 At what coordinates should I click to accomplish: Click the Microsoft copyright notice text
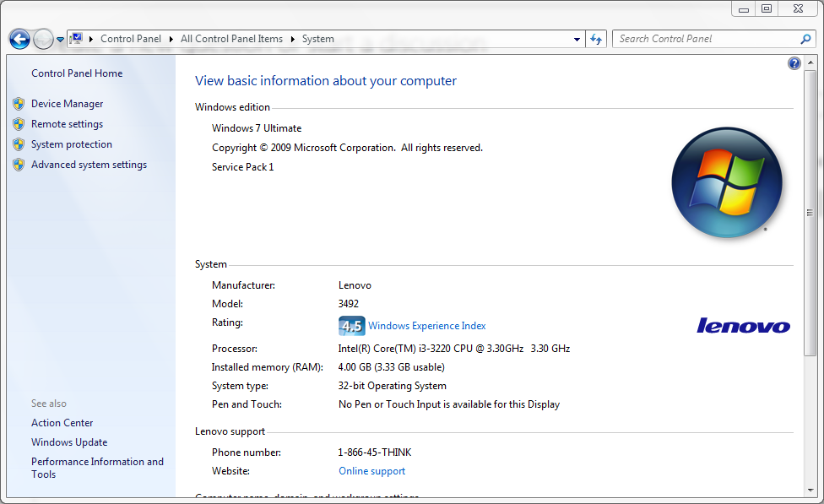click(x=347, y=148)
